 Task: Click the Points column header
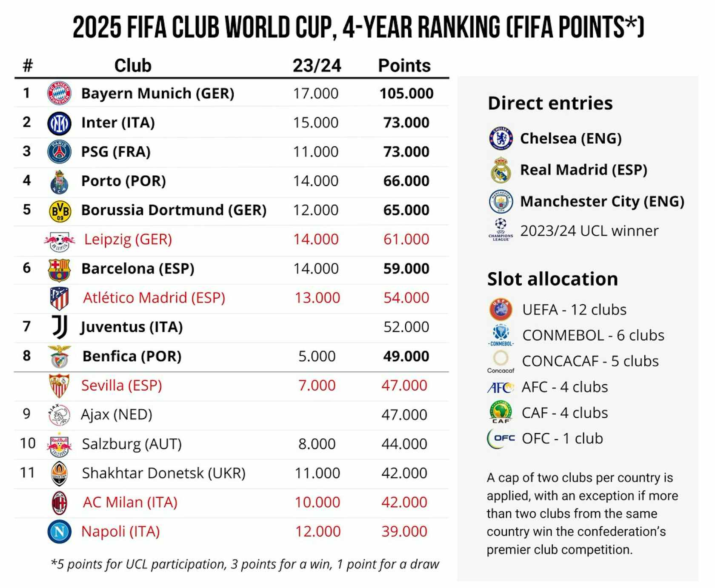point(404,66)
